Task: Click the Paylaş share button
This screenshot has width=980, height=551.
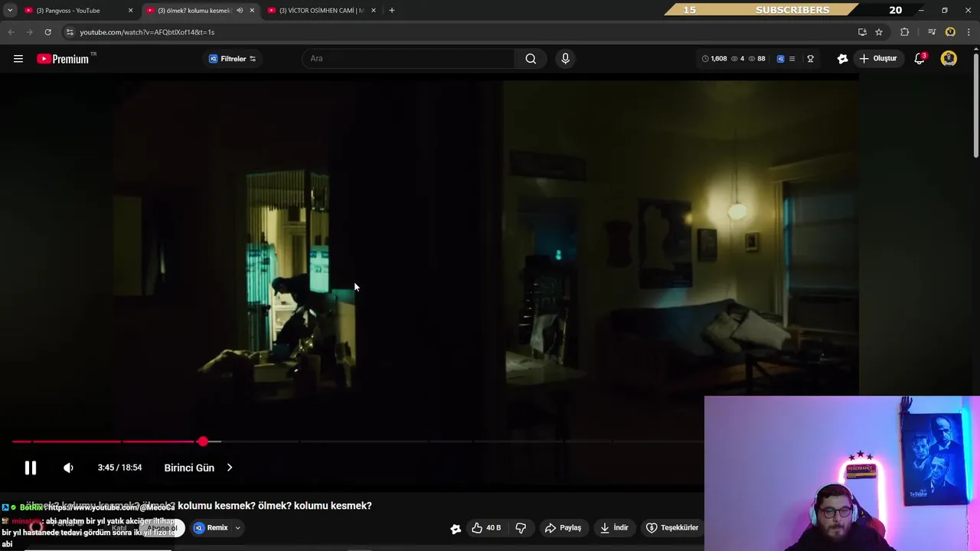Action: click(x=563, y=528)
